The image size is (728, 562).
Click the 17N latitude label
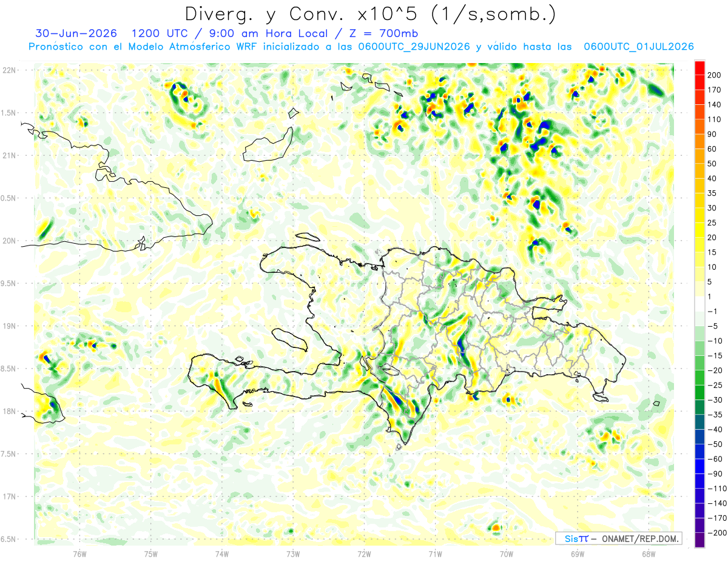click(x=9, y=497)
